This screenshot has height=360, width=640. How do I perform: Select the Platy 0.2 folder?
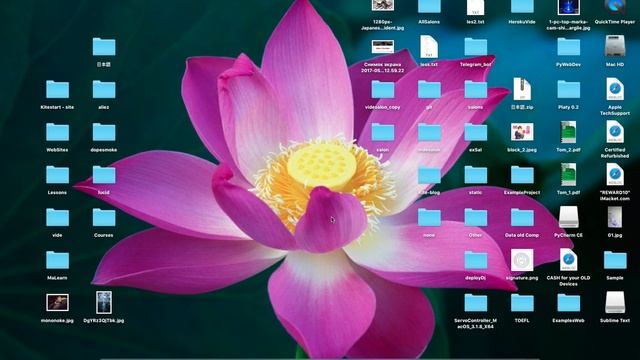coord(569,89)
